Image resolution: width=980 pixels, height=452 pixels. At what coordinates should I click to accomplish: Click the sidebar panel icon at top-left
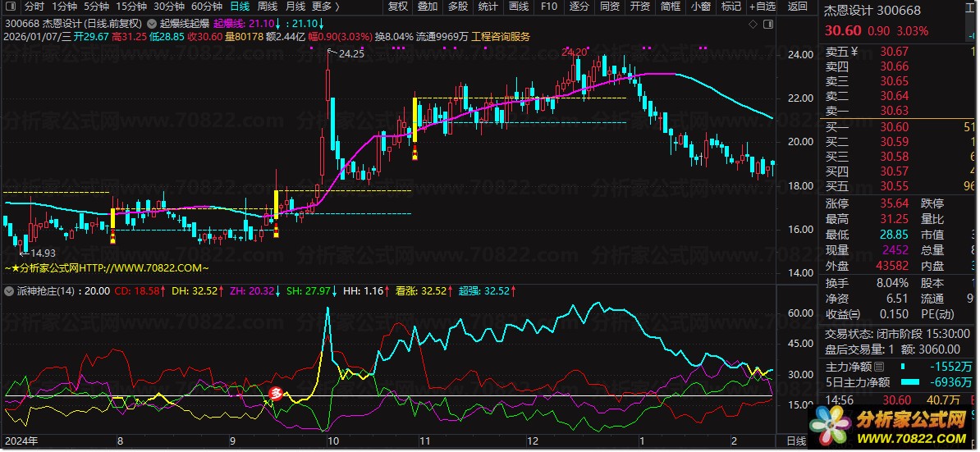point(10,7)
